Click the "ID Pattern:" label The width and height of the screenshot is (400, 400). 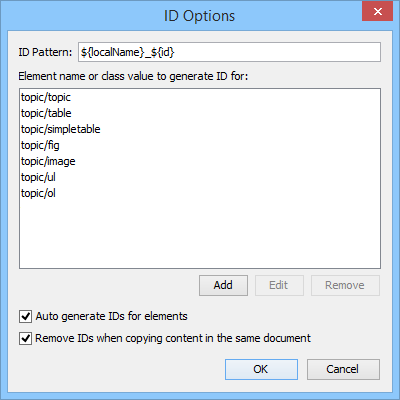click(x=45, y=52)
